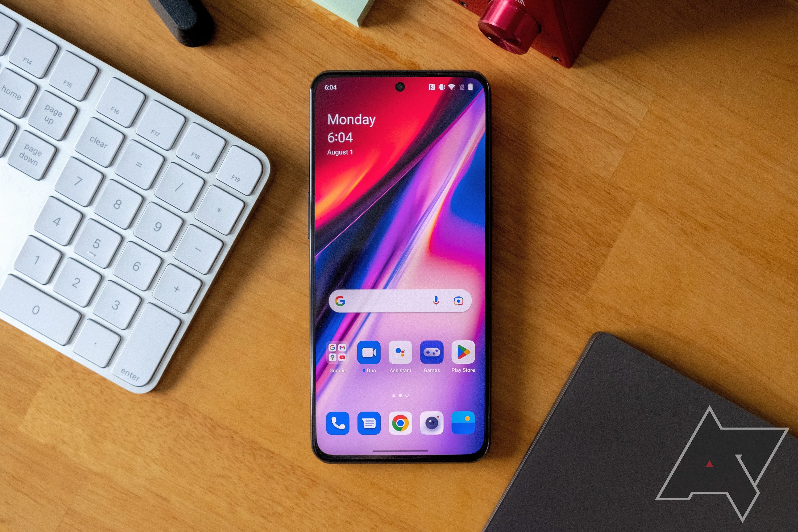This screenshot has height=532, width=798.
Task: Tap the Google Search bar microphone
Action: pos(450,302)
